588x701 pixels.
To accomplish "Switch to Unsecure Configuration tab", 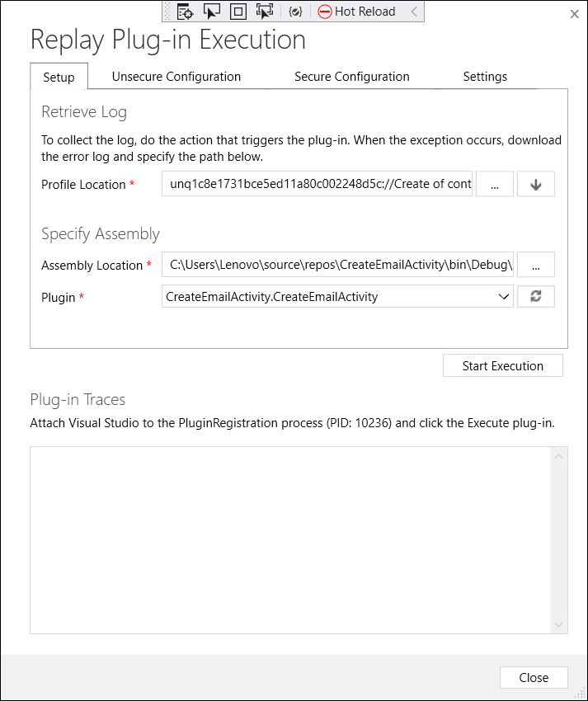I will (x=176, y=77).
